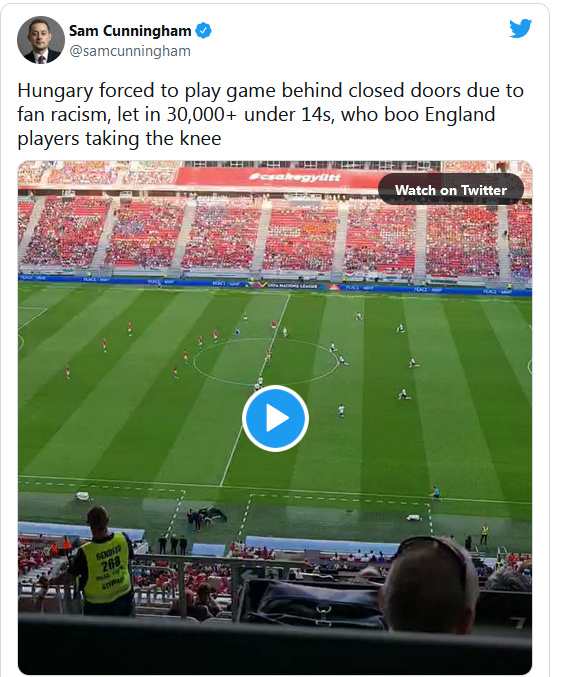
Task: Click the red stadium seating stand
Action: (x=275, y=235)
